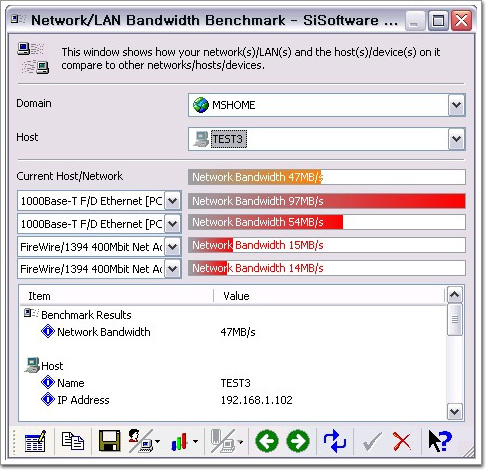Expand the second FireWire/1394 reference dropdown
The height and width of the screenshot is (470, 486).
[173, 269]
